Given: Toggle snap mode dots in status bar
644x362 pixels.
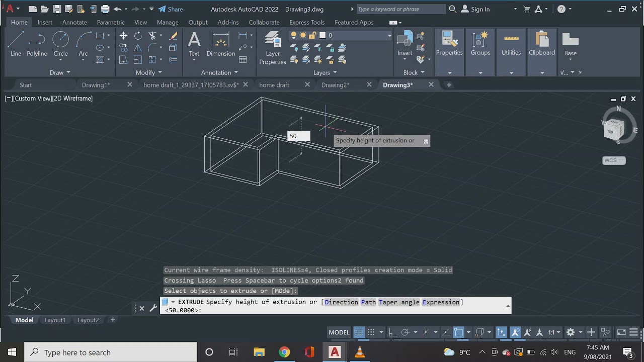Looking at the screenshot, I should [x=371, y=332].
